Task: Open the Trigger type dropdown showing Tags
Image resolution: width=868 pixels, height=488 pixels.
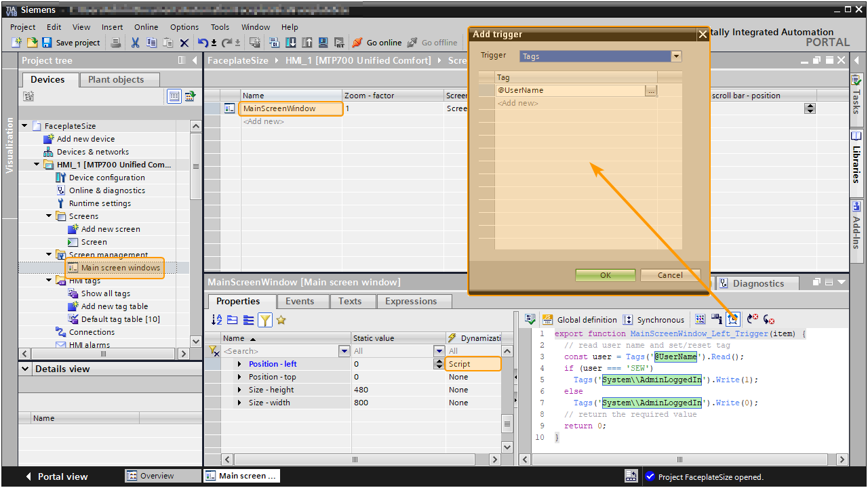Action: 675,56
